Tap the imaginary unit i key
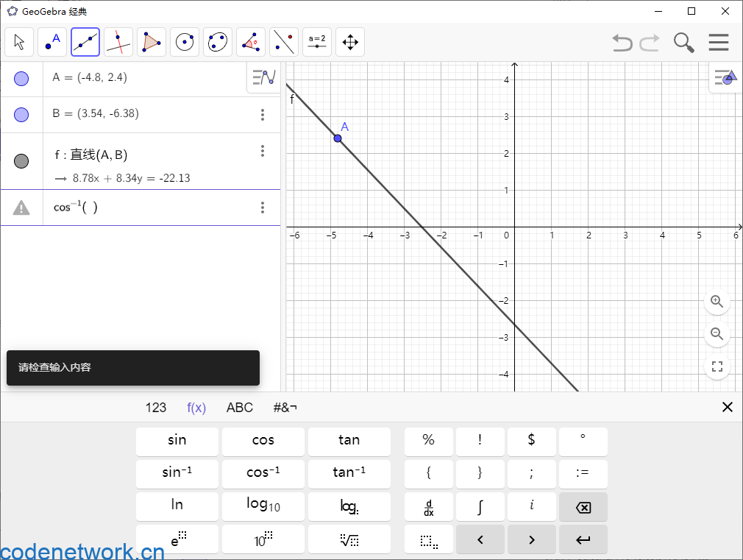743x560 pixels. [532, 506]
